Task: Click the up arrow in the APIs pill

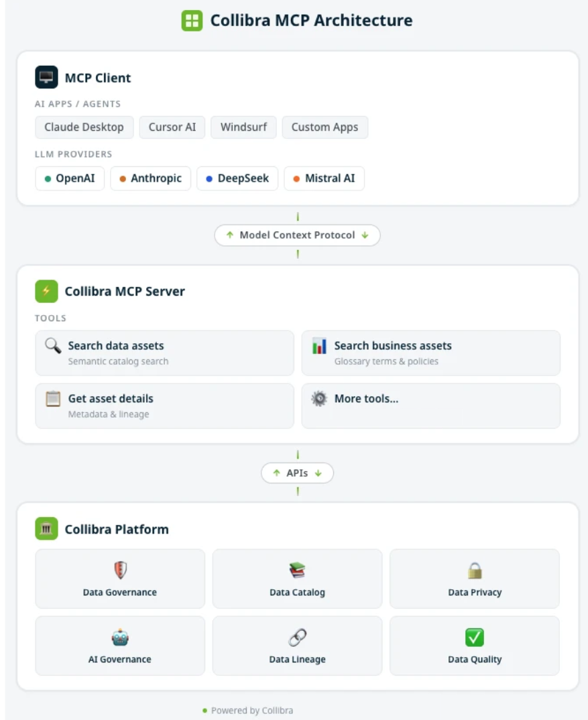Action: pyautogui.click(x=276, y=473)
